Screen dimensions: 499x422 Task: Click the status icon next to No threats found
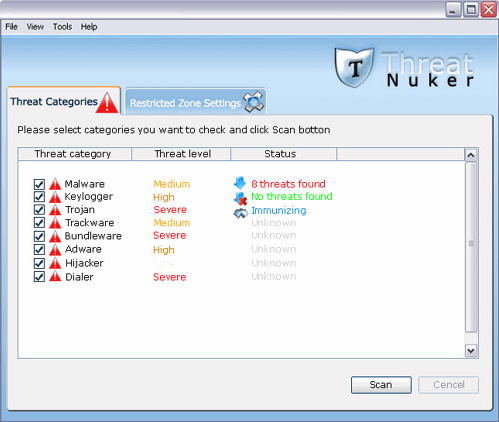[240, 198]
